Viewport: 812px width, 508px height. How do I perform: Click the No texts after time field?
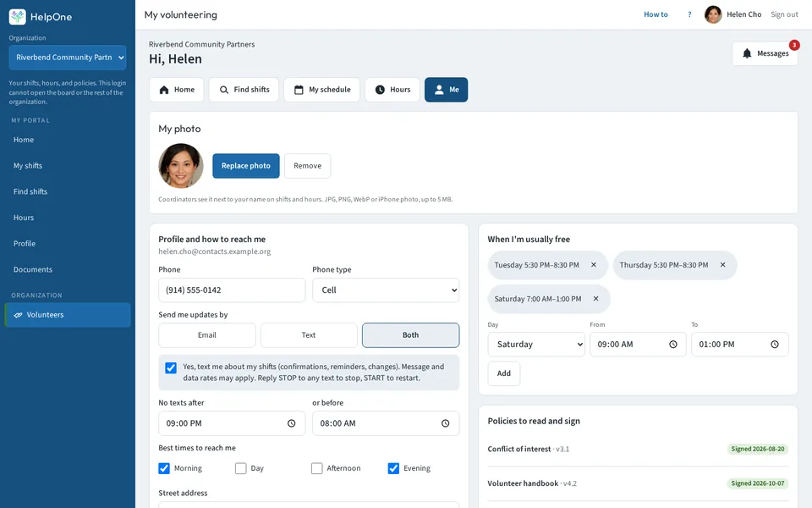tap(232, 423)
